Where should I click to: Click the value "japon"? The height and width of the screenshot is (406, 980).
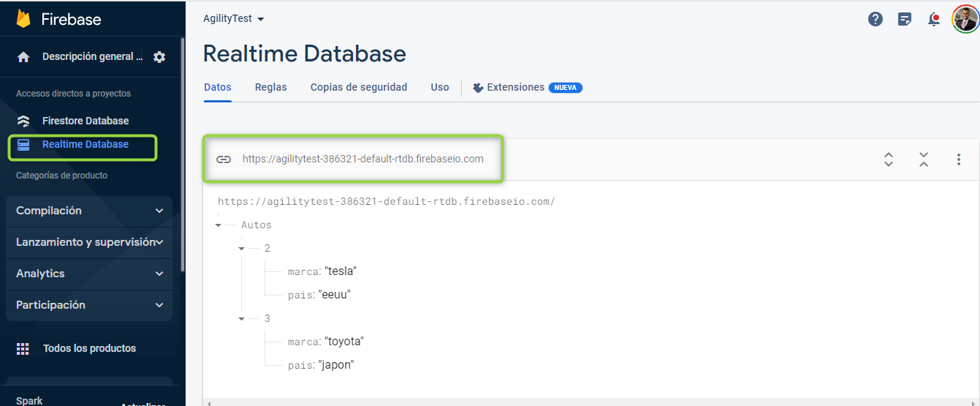(x=336, y=365)
